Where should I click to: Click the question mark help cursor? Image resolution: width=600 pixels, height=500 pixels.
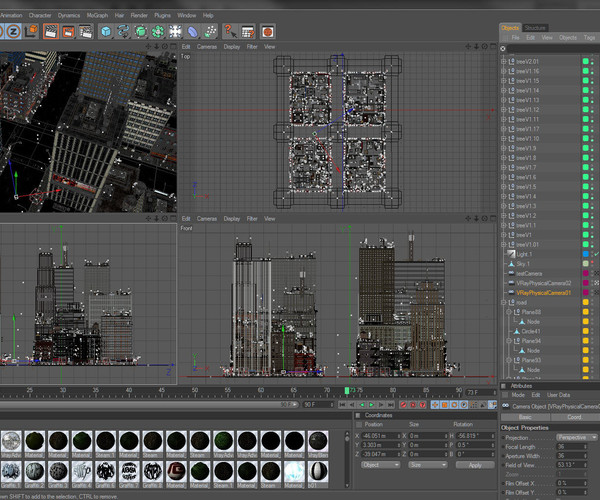(230, 31)
